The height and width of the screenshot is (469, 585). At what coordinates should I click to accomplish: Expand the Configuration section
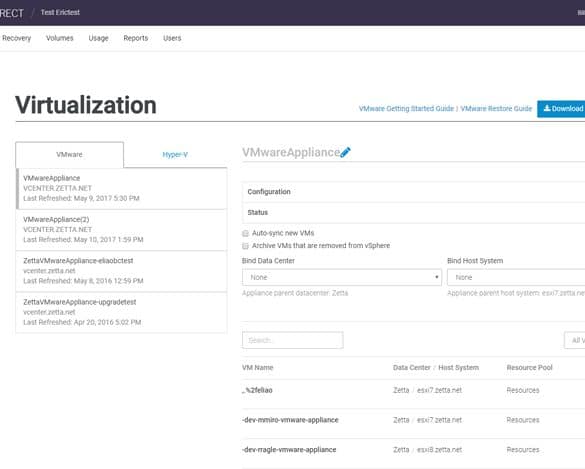(x=413, y=192)
